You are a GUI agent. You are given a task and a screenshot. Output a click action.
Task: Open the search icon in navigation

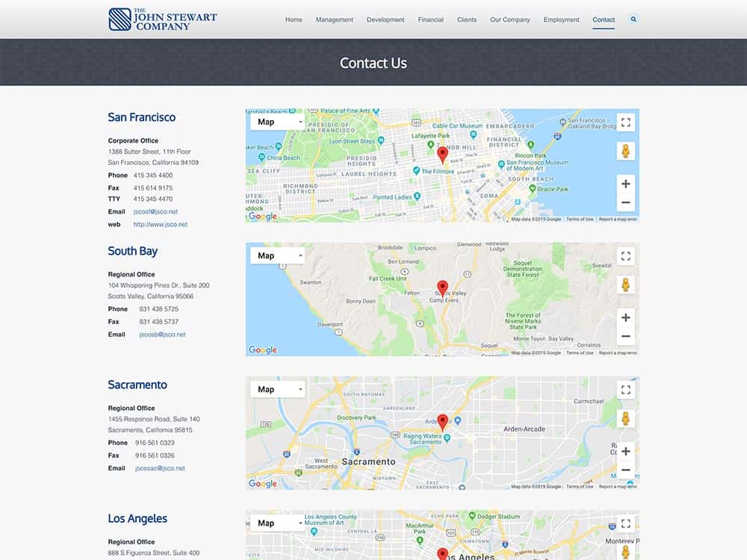tap(633, 19)
